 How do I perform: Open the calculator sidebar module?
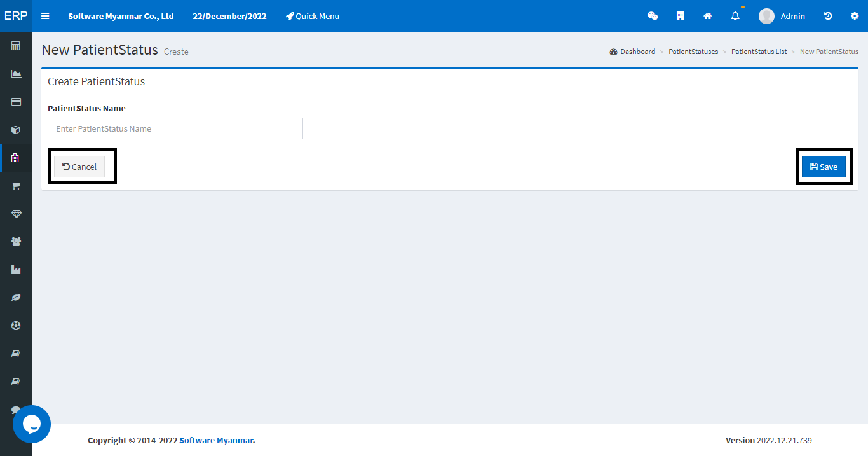[x=16, y=46]
